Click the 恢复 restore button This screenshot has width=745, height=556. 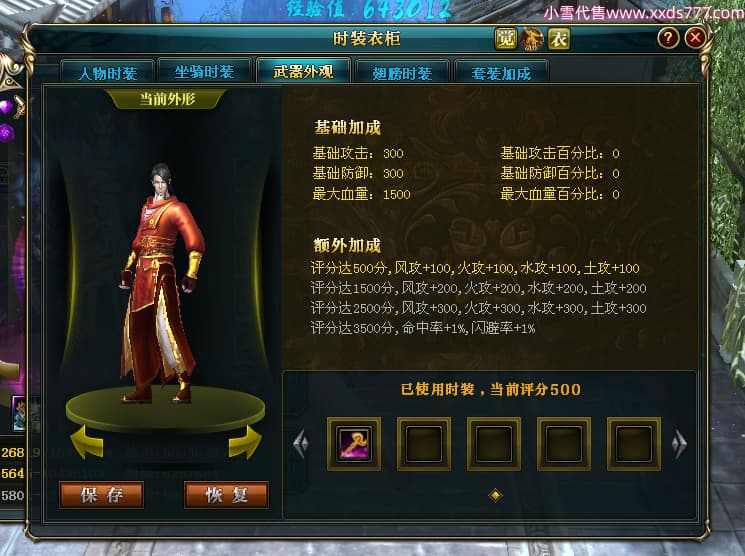tap(226, 495)
